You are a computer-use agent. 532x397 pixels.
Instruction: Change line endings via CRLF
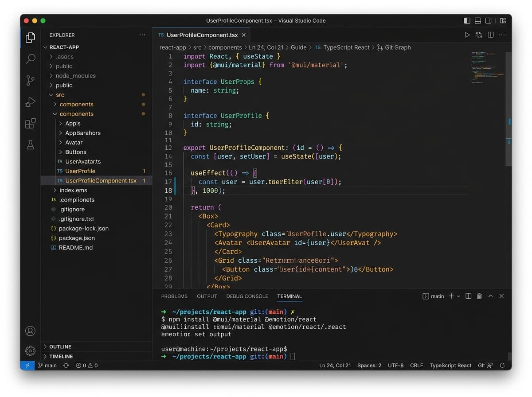point(417,366)
